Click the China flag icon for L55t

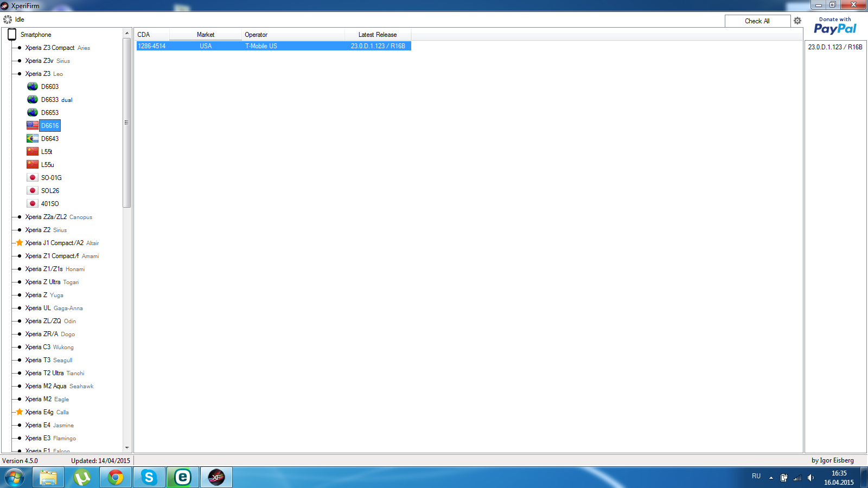click(33, 152)
